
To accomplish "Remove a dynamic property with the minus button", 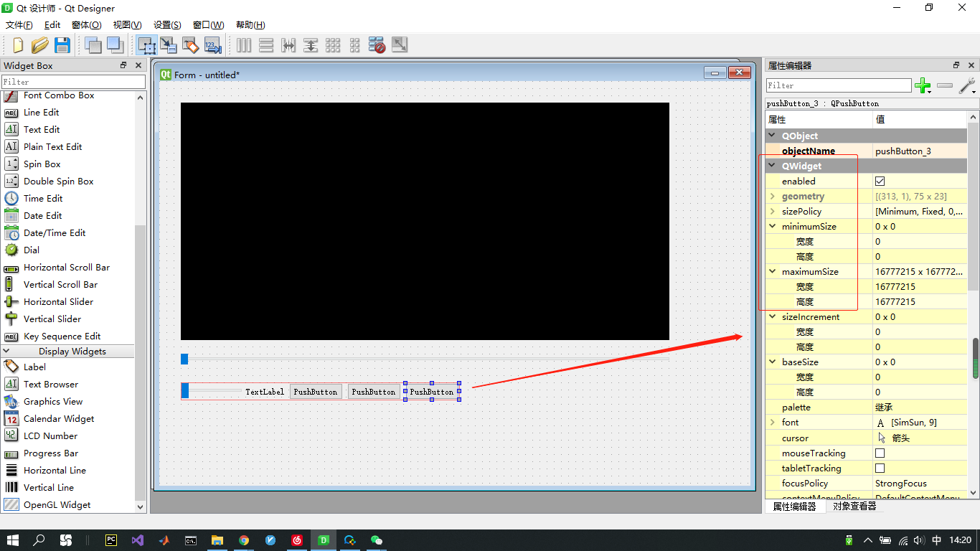I will point(944,85).
